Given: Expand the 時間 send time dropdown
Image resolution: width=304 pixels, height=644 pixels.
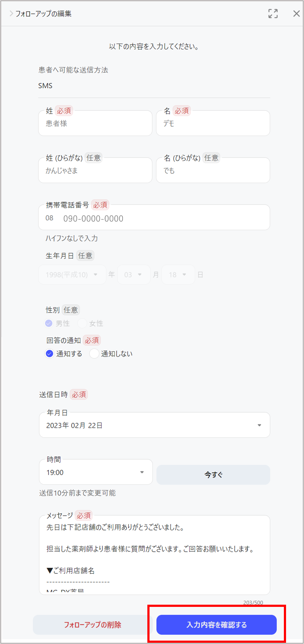Looking at the screenshot, I should pos(96,472).
